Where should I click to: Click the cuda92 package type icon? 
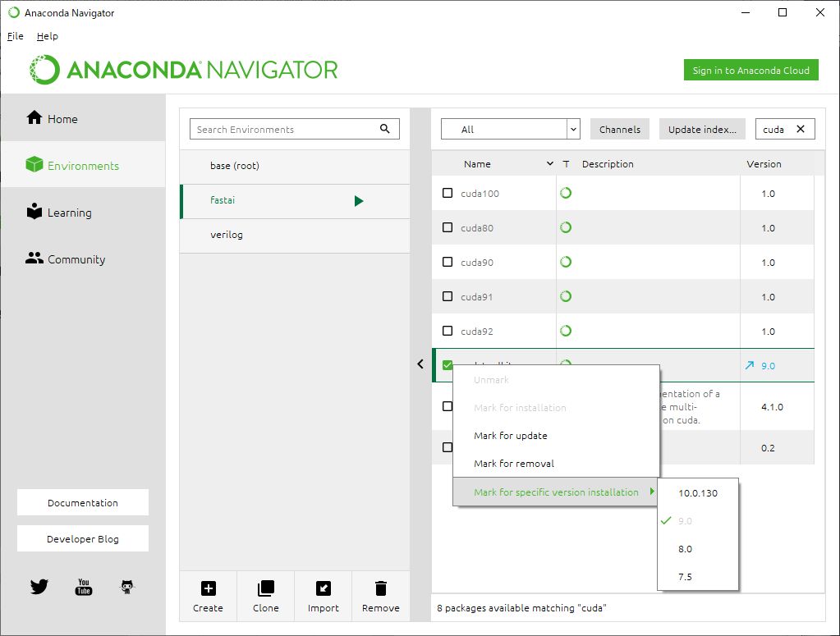point(566,331)
